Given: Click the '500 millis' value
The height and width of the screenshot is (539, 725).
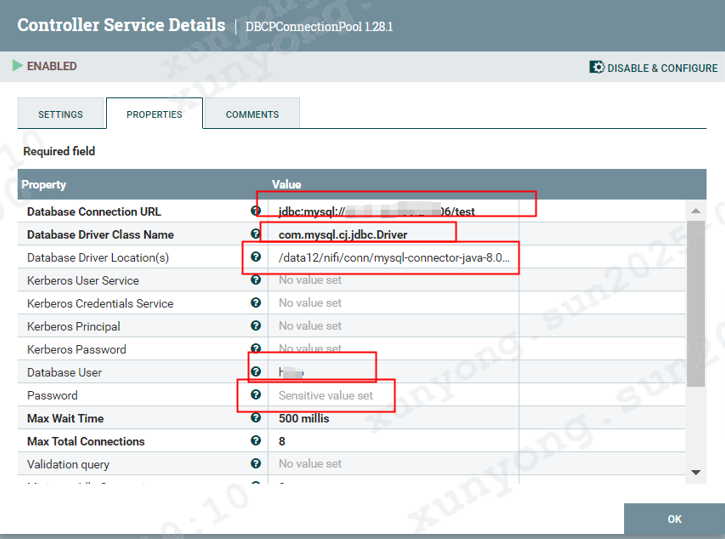Looking at the screenshot, I should coord(304,418).
